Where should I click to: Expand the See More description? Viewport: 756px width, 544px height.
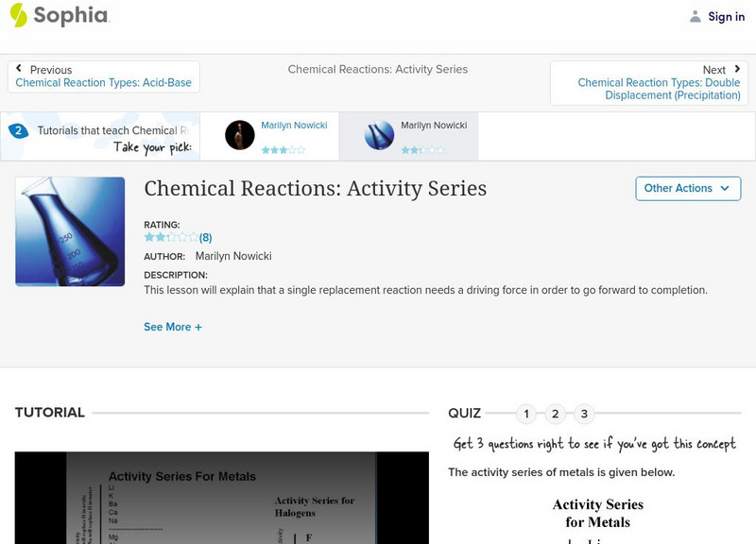pyautogui.click(x=172, y=327)
